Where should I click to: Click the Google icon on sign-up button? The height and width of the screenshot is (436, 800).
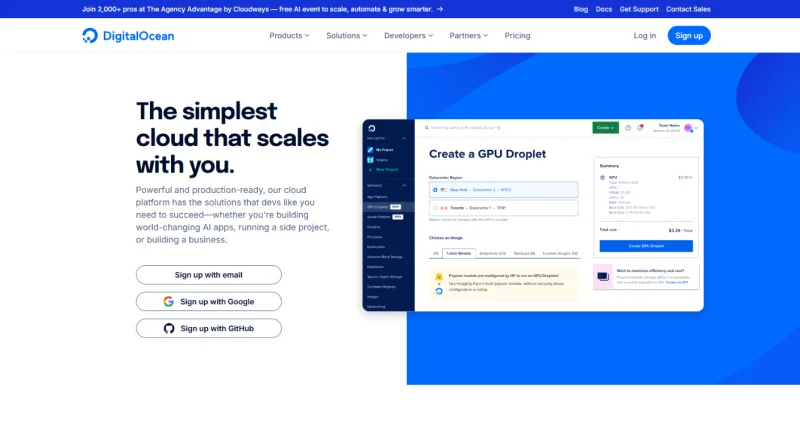tap(168, 301)
